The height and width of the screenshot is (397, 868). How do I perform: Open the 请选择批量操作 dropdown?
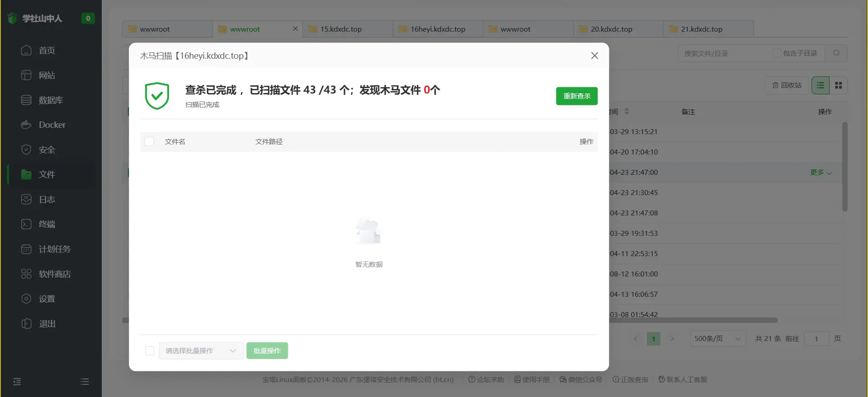(x=201, y=351)
